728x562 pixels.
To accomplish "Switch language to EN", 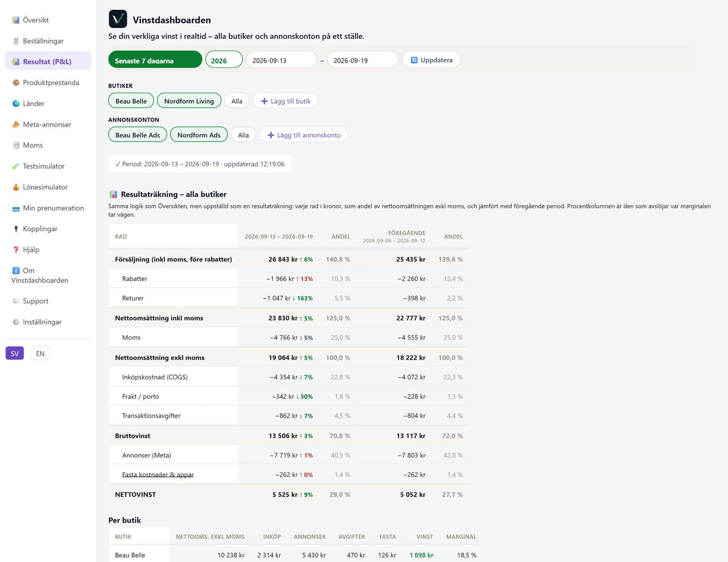I will (40, 353).
